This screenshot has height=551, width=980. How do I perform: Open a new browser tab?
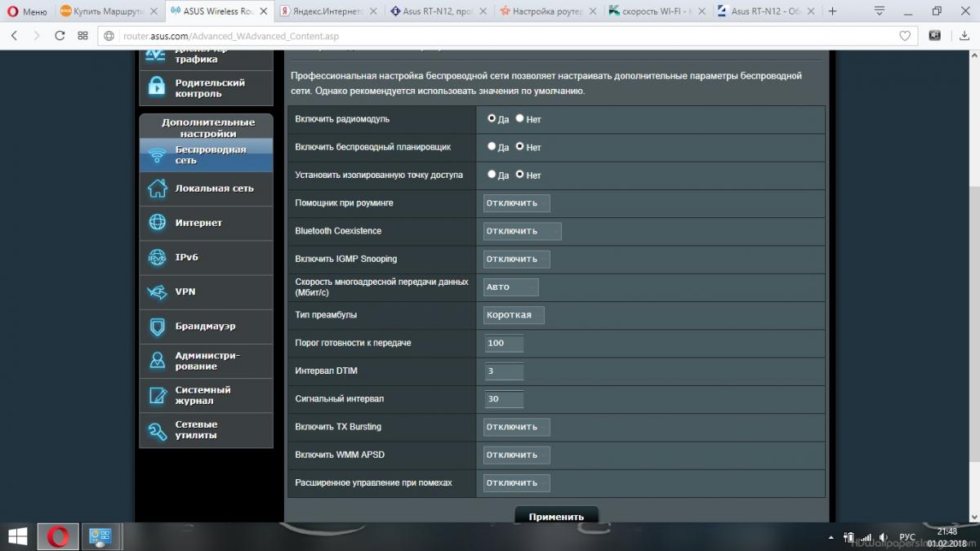tap(832, 11)
